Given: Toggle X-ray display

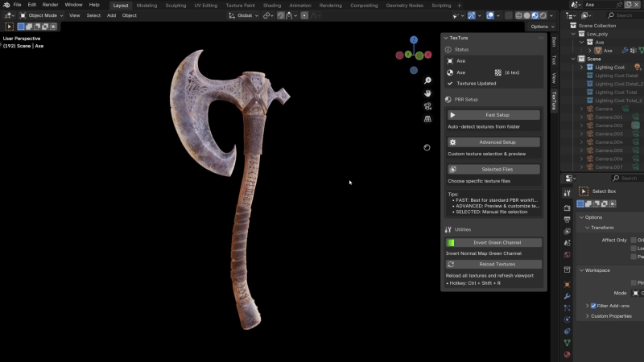Looking at the screenshot, I should [x=509, y=15].
